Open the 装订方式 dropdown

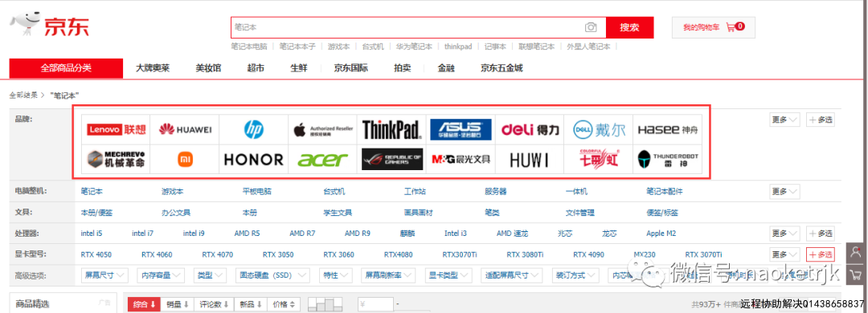(576, 274)
